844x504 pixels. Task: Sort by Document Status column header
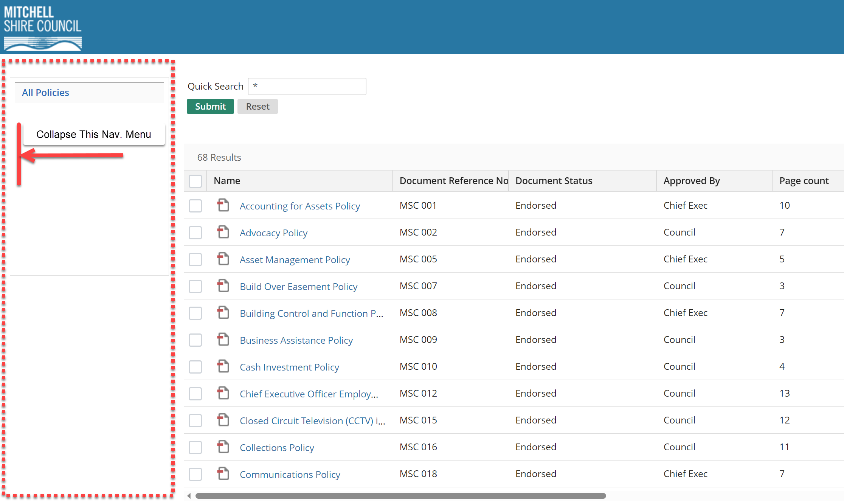pos(554,181)
